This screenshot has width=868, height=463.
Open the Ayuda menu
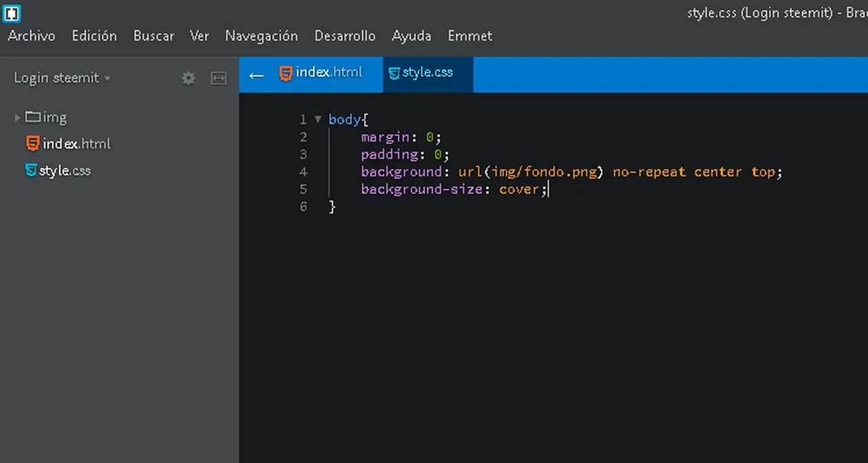click(412, 36)
